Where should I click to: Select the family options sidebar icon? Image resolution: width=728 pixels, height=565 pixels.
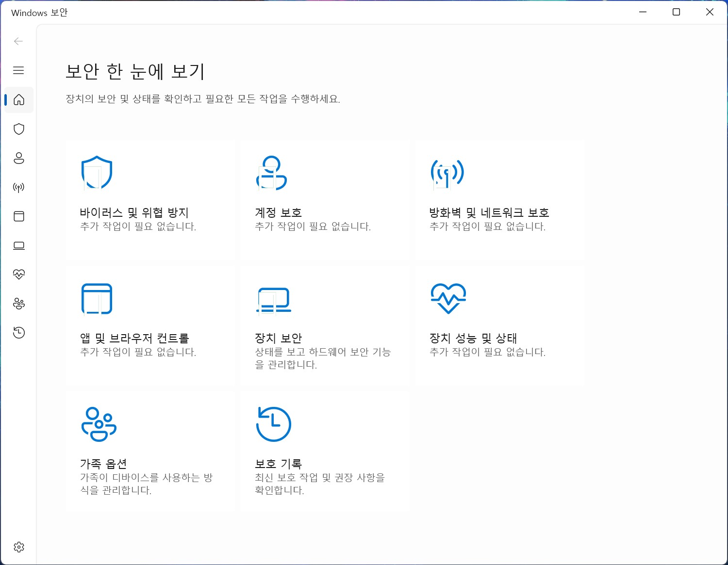click(x=18, y=304)
